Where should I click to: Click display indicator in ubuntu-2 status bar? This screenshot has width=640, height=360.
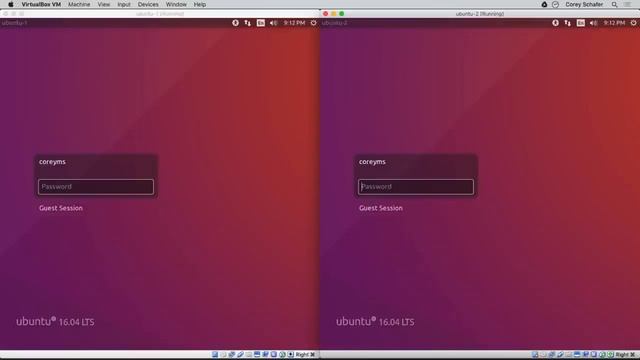577,355
